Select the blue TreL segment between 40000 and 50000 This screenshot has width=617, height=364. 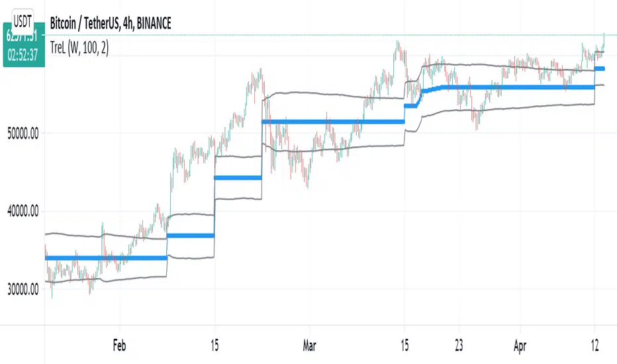tap(238, 178)
